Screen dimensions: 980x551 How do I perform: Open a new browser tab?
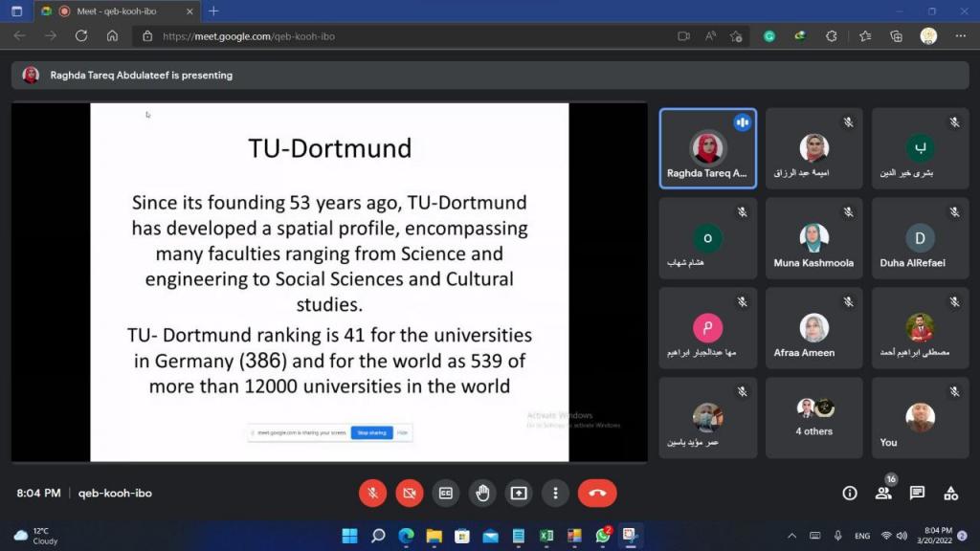click(x=213, y=11)
